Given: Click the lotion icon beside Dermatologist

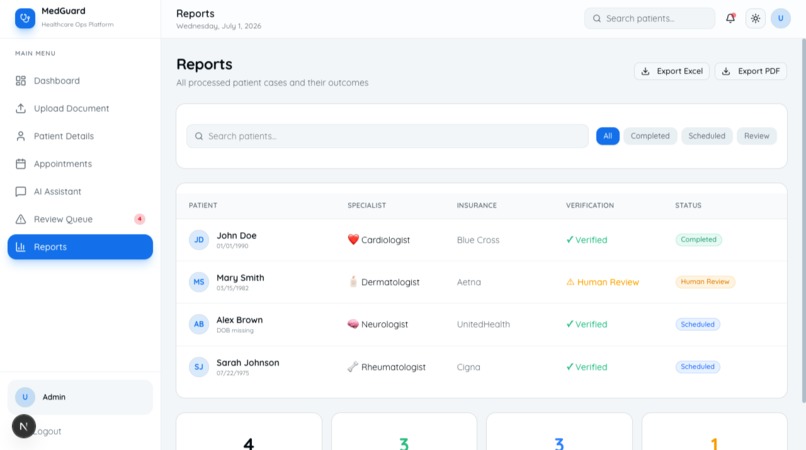Looking at the screenshot, I should tap(353, 282).
